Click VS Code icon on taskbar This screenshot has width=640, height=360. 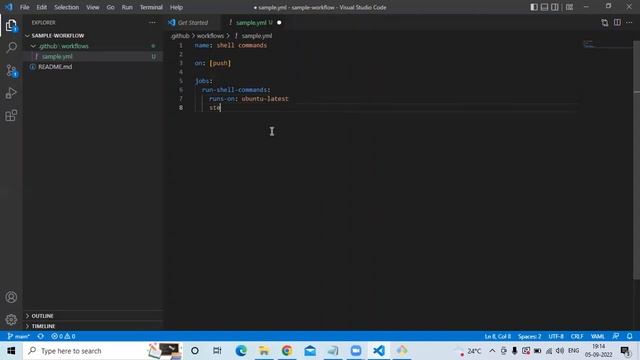[x=379, y=351]
